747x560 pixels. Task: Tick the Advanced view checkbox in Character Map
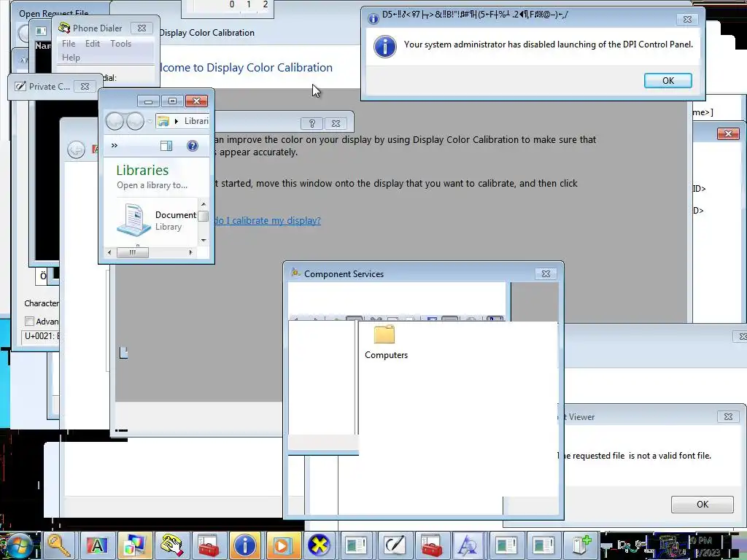click(x=29, y=322)
